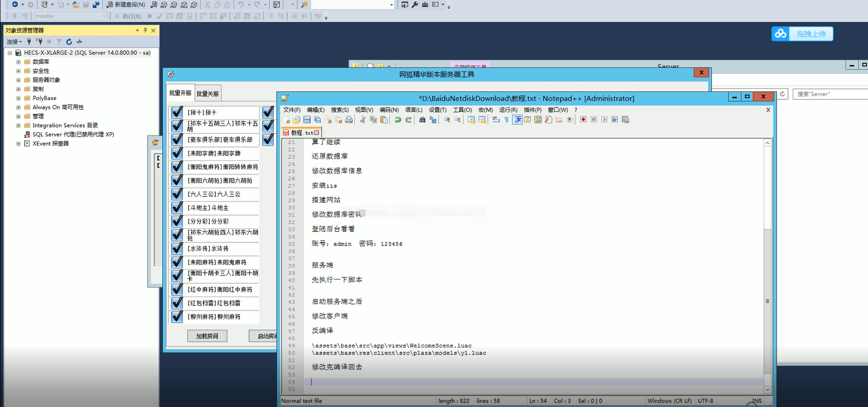Click New Query (新建查询) in SSMS toolbar
The image size is (868, 407).
pyautogui.click(x=126, y=4)
